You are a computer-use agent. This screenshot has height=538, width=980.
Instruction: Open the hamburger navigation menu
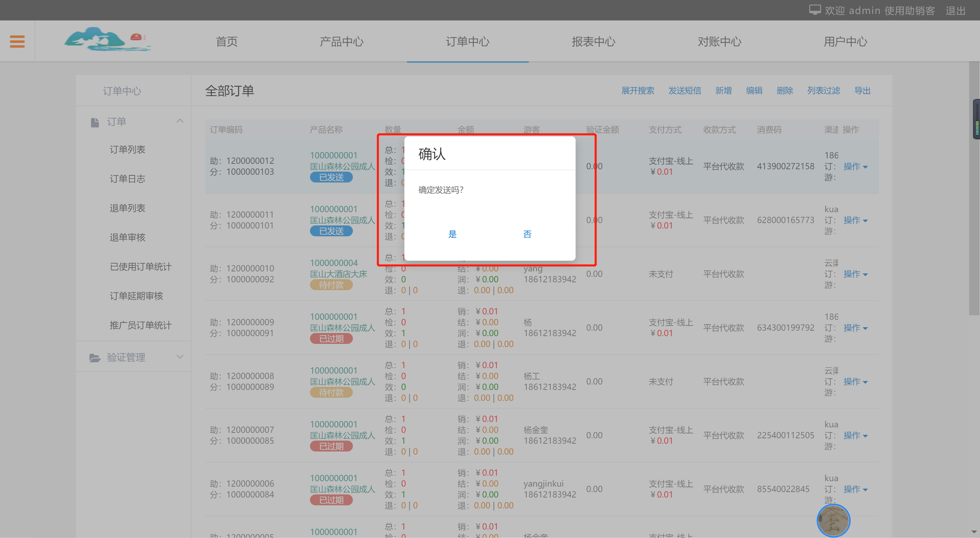pos(17,41)
